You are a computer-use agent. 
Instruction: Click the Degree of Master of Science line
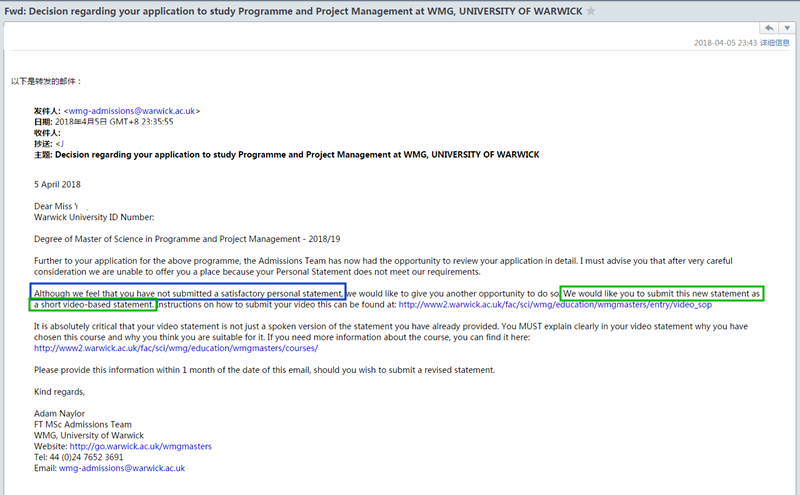[187, 239]
